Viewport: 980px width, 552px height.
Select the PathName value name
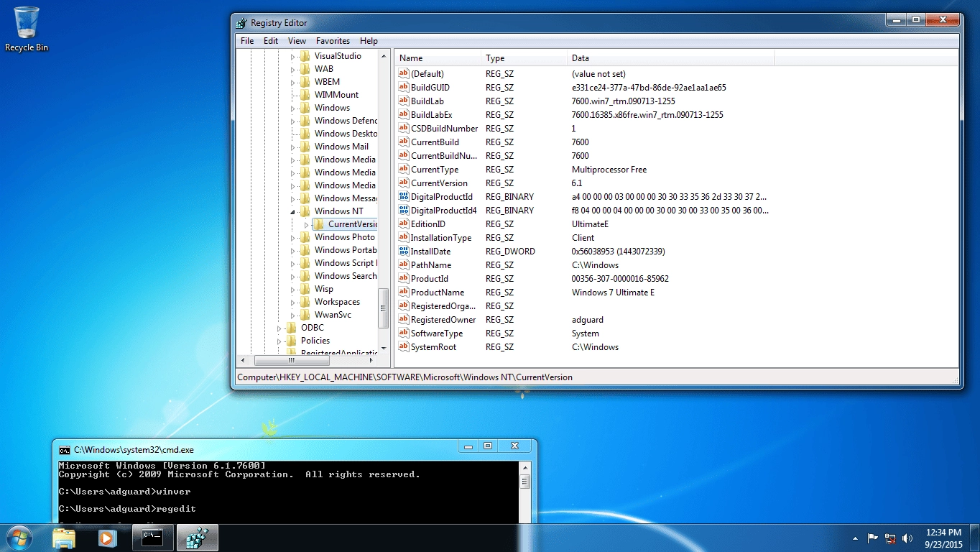[x=431, y=265]
